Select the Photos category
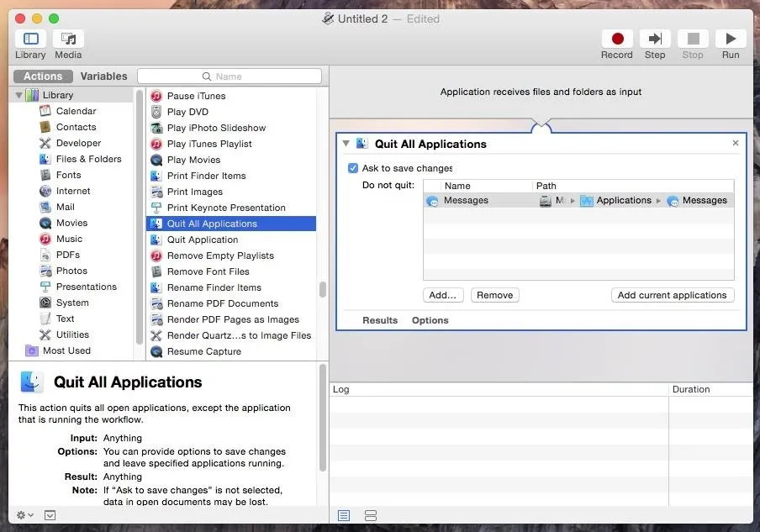The width and height of the screenshot is (760, 532). click(x=71, y=271)
